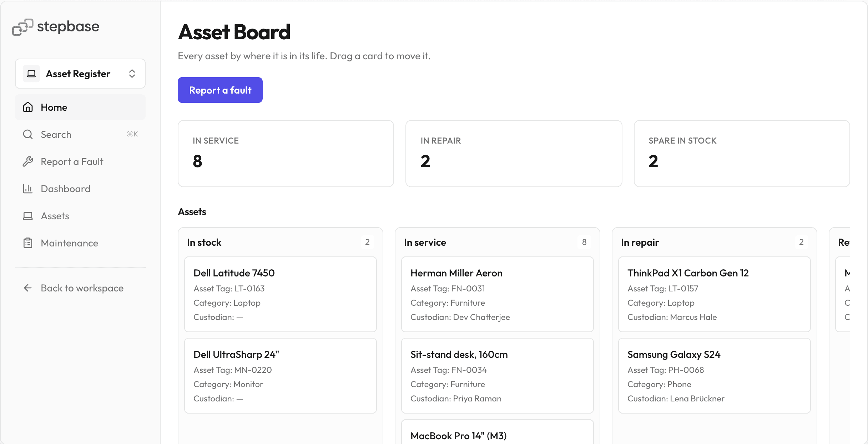Click the Home house icon
The image size is (868, 445).
click(x=28, y=107)
